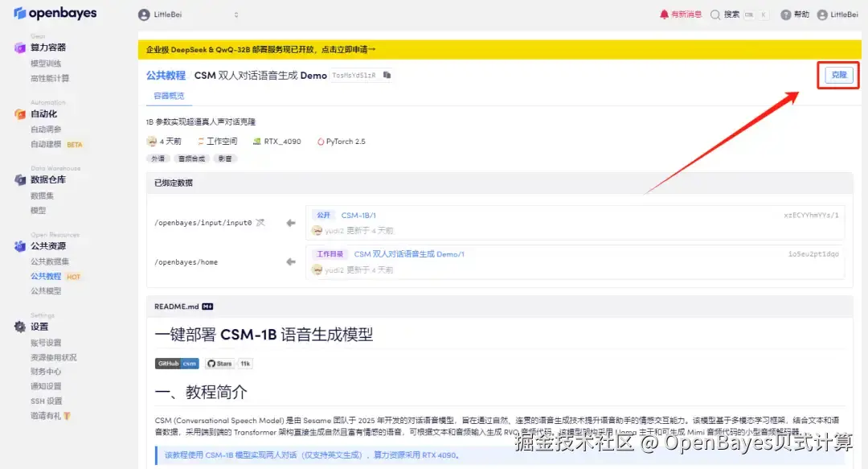Click yudi2 avatar under CSM 双人对话语音生成 Demo/1

pyautogui.click(x=317, y=270)
